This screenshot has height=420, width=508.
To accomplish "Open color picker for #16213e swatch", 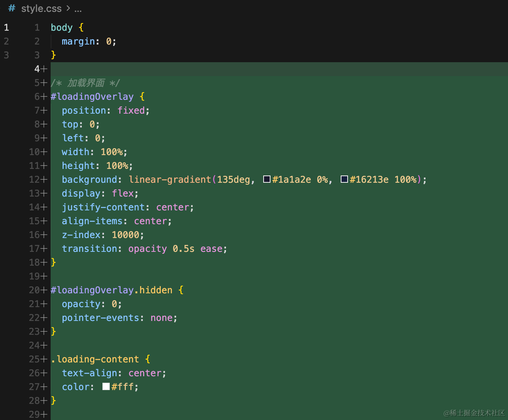I will [x=345, y=179].
